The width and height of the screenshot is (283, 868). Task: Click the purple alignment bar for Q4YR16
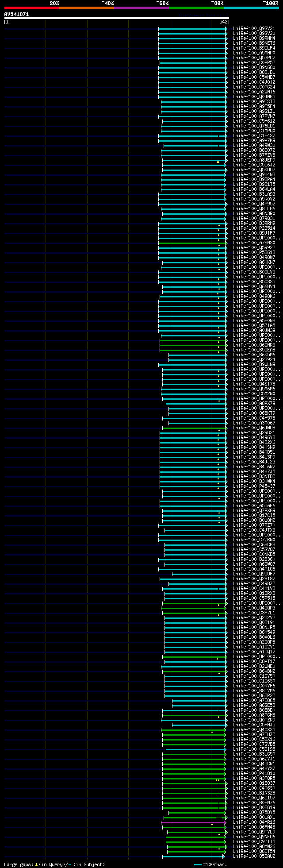(194, 822)
